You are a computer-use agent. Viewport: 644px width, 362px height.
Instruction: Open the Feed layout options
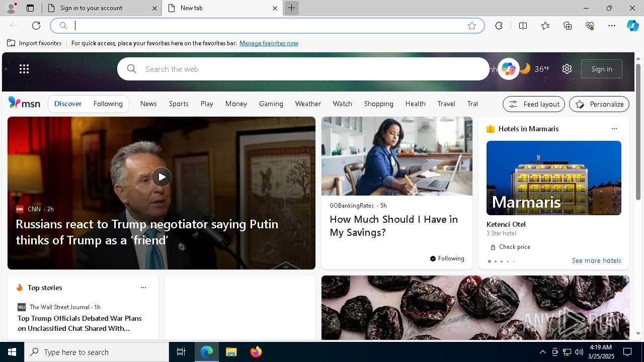click(x=534, y=104)
